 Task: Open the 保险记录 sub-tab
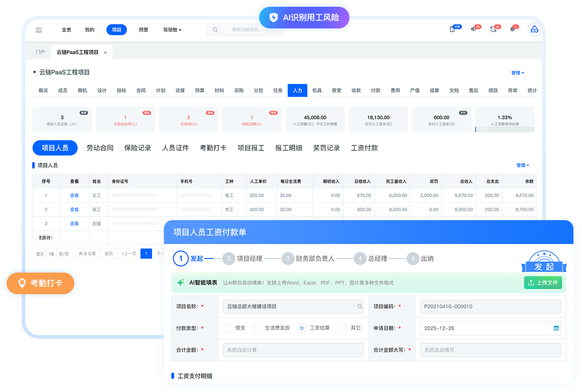point(138,148)
